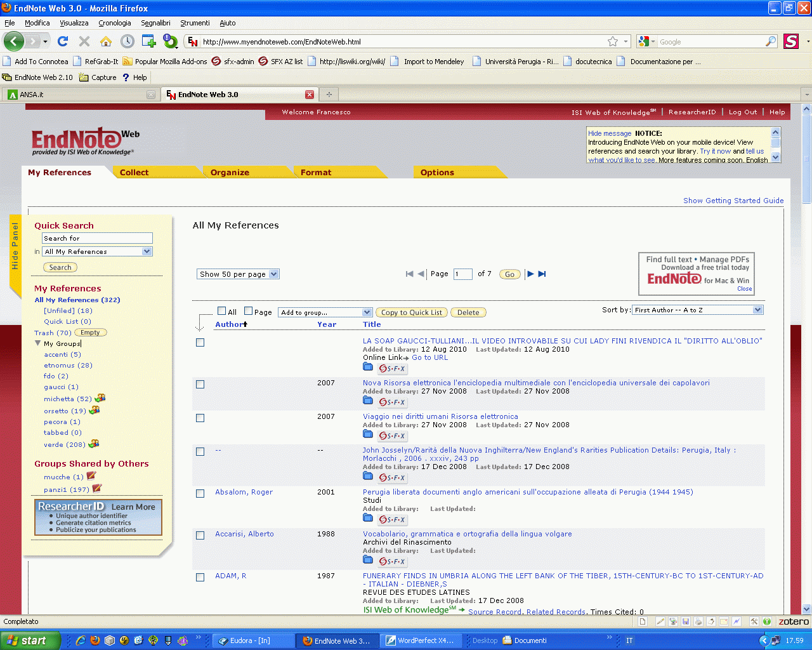Click the Copy to Quick List button
Viewport: 812px width, 650px height.
(x=412, y=312)
